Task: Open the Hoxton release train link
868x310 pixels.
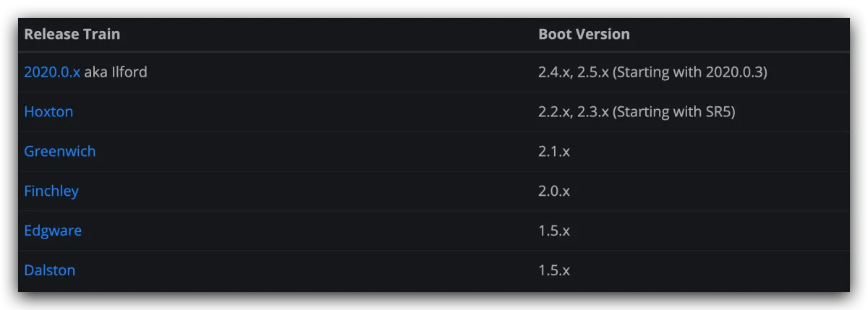Action: (x=48, y=112)
